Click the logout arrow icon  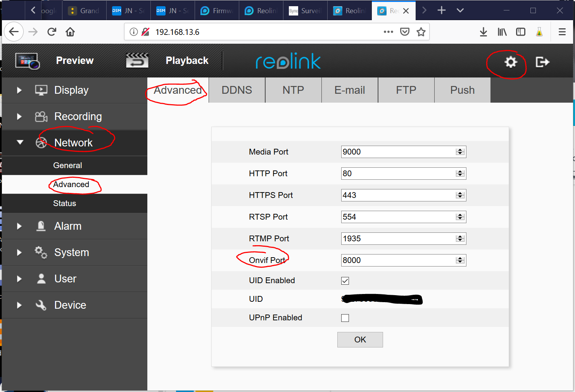(542, 62)
